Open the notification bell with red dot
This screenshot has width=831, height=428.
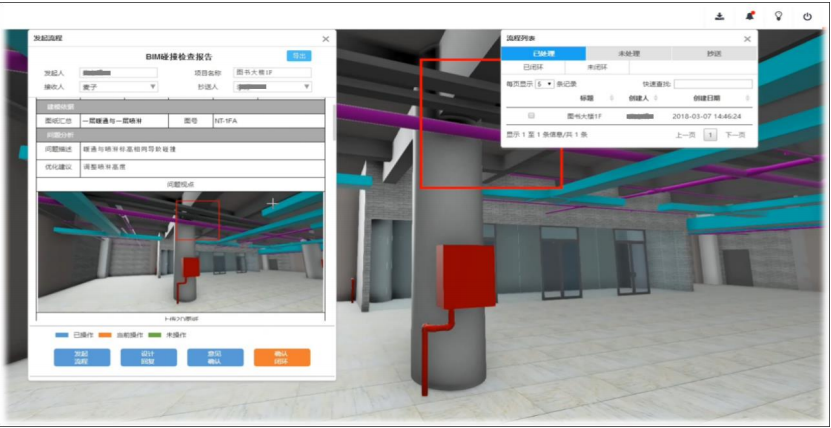(749, 16)
